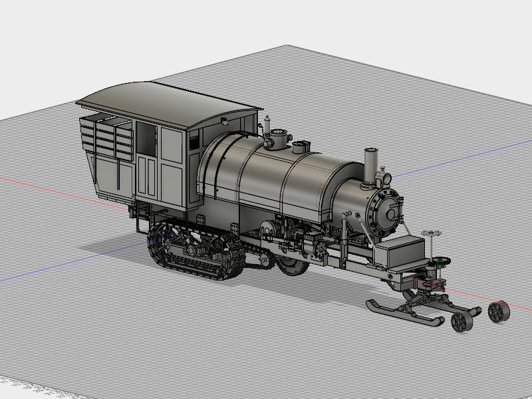
Task: Select the rightmost loose spoked wheel
Action: point(499,312)
